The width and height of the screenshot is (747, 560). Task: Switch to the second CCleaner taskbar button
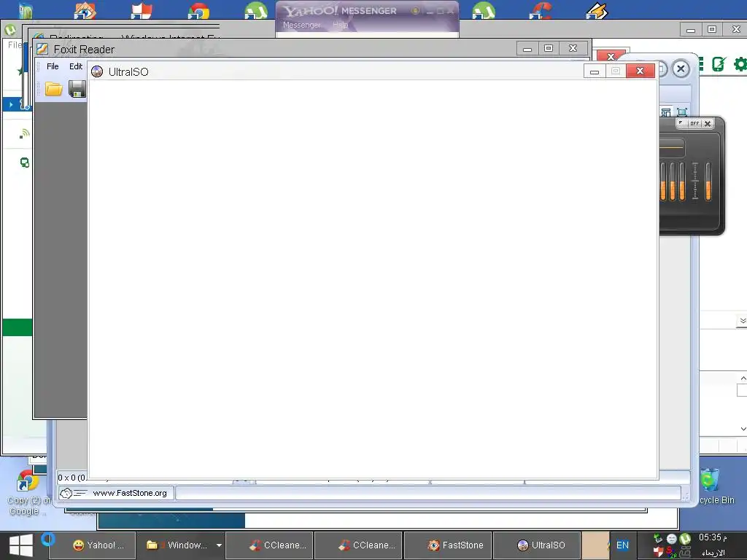pyautogui.click(x=359, y=545)
